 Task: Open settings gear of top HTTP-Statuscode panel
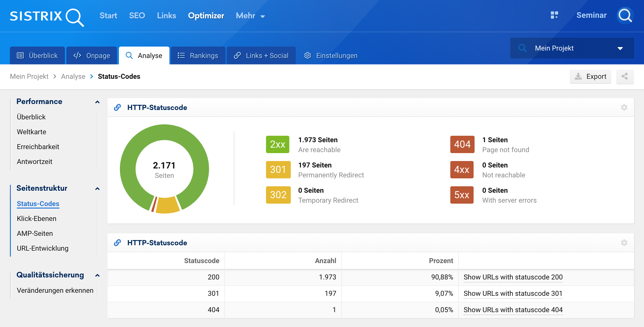624,108
